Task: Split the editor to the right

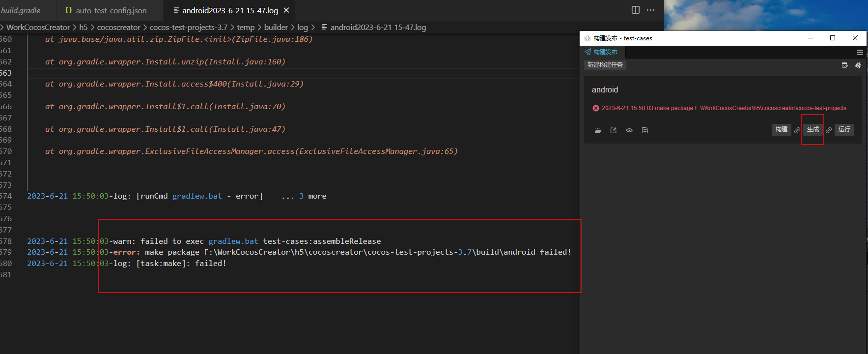Action: pyautogui.click(x=636, y=10)
